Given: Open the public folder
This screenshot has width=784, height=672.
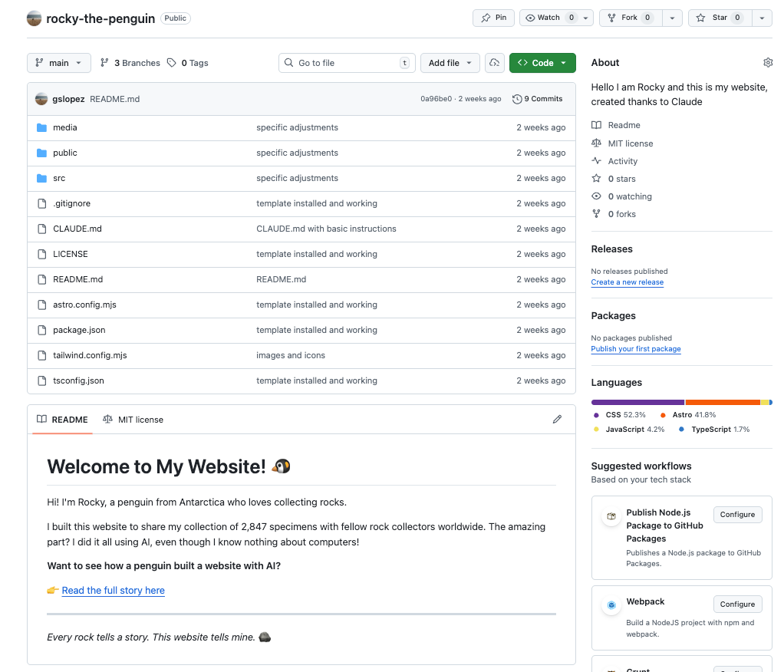Looking at the screenshot, I should pyautogui.click(x=65, y=153).
